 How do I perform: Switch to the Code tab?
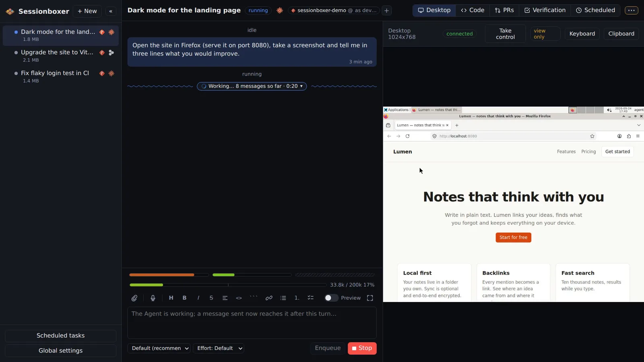(473, 10)
